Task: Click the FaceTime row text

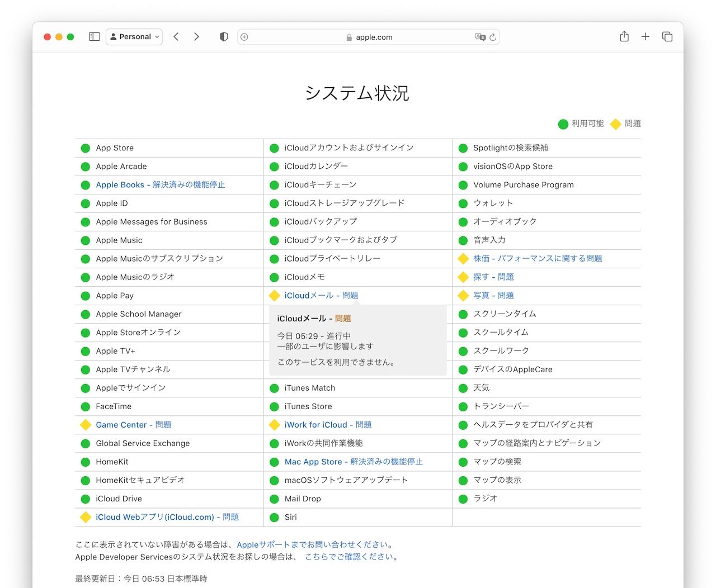Action: (x=114, y=406)
